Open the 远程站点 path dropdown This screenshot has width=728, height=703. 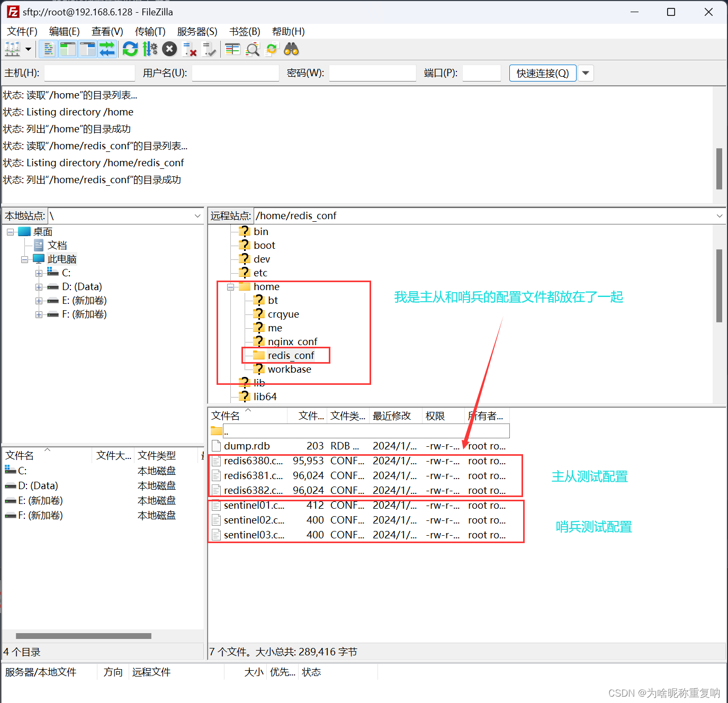pos(720,216)
